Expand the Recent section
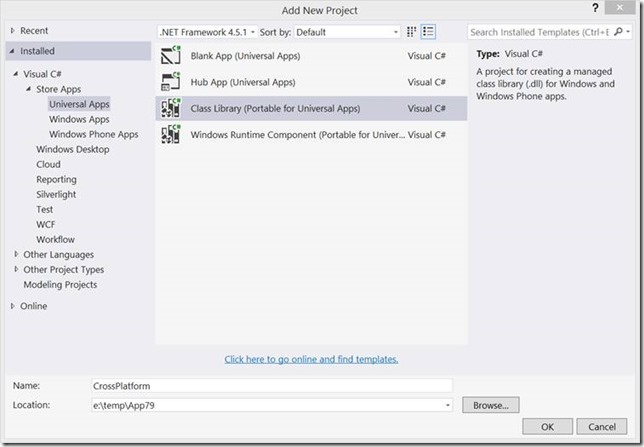This screenshot has height=447, width=644. coord(13,30)
